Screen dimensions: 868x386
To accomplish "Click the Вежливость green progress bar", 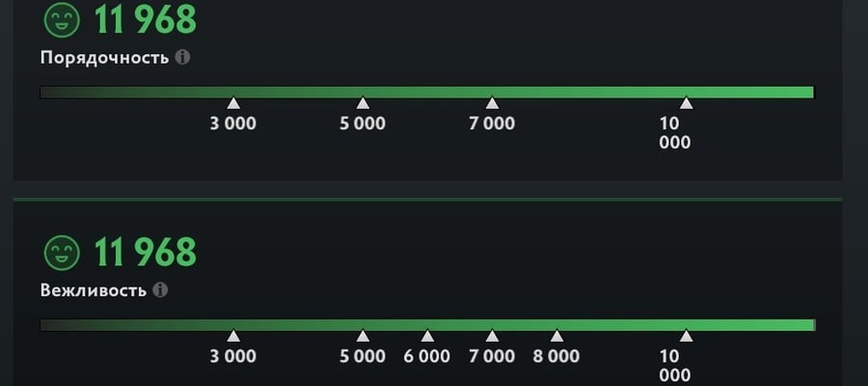I will pyautogui.click(x=427, y=325).
